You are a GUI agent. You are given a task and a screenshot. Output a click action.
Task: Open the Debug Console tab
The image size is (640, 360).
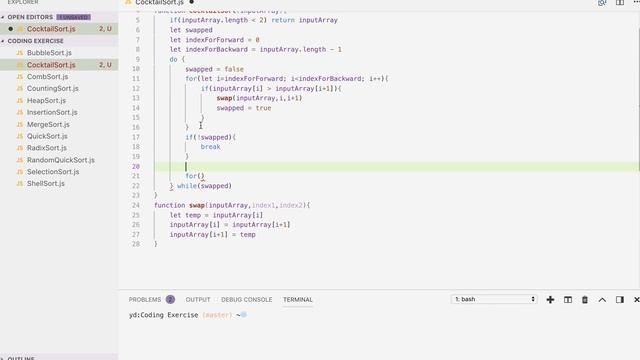[247, 300]
